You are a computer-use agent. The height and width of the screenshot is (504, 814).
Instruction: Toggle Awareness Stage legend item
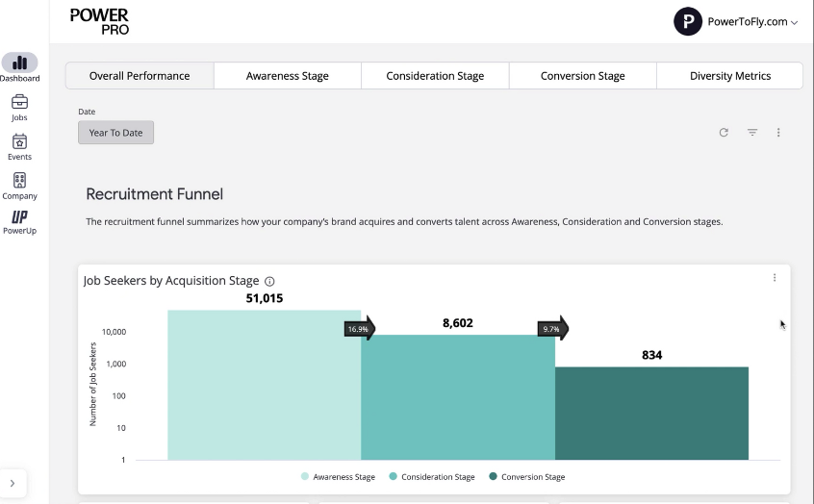click(x=338, y=477)
